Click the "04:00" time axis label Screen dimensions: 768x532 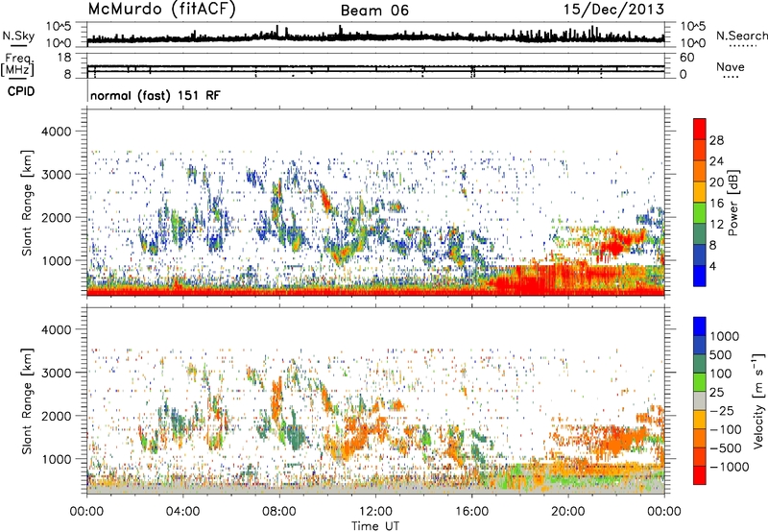pos(182,512)
